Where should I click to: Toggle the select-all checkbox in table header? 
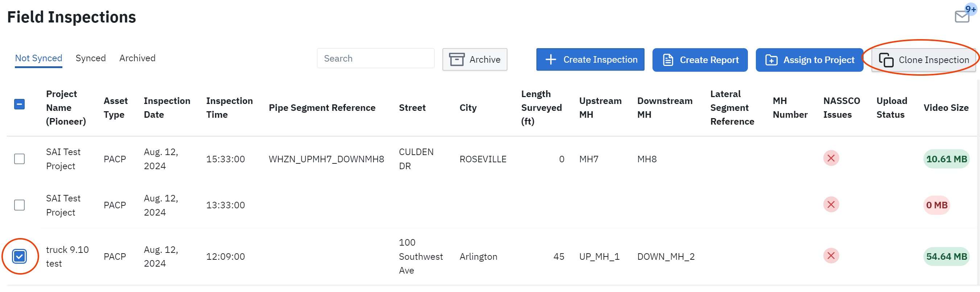(x=19, y=104)
